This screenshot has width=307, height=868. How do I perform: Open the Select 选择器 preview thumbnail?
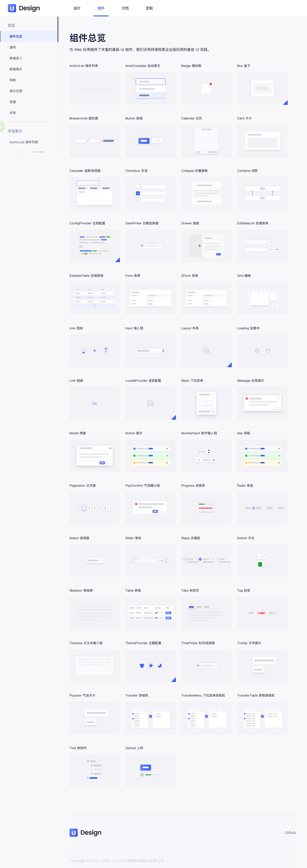pyautogui.click(x=95, y=561)
